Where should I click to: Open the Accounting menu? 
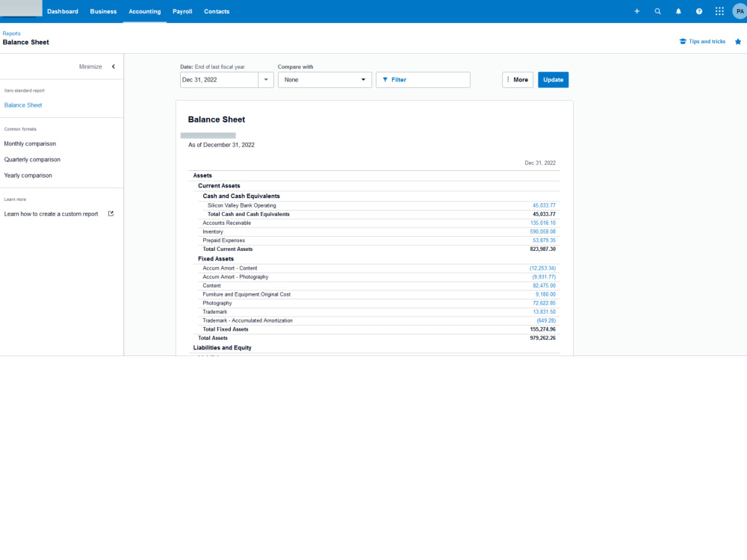[144, 11]
